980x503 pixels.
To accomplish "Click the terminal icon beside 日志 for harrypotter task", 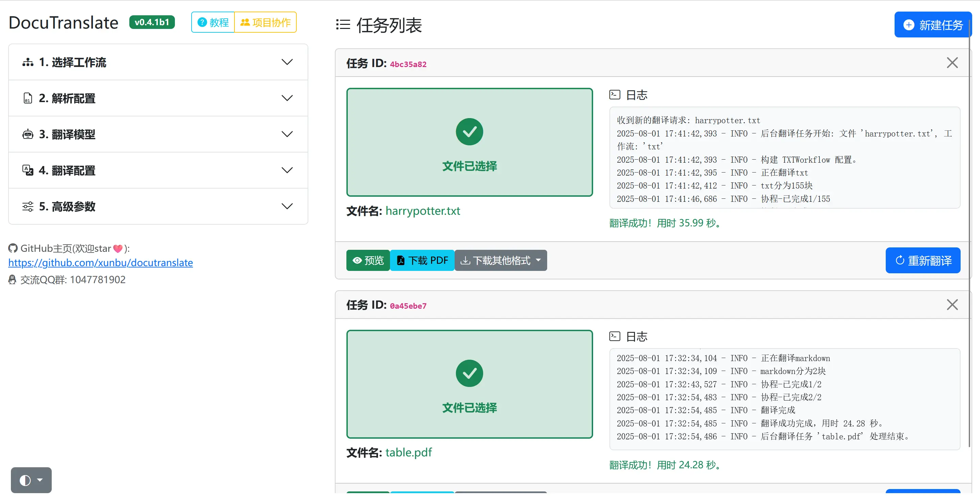I will click(x=615, y=94).
